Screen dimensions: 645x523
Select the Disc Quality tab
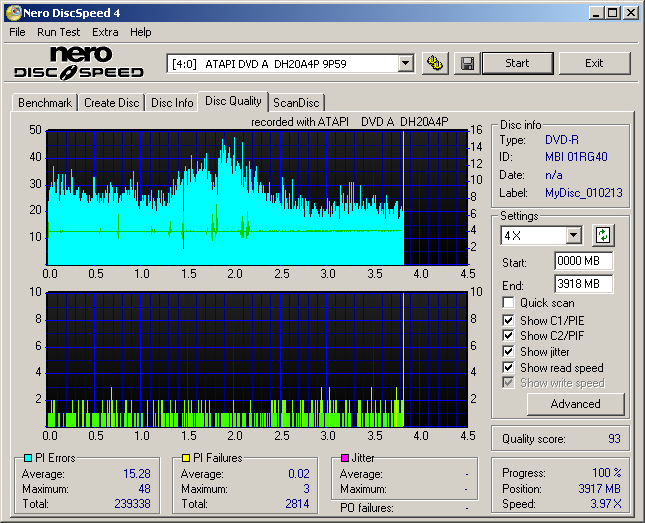click(233, 101)
